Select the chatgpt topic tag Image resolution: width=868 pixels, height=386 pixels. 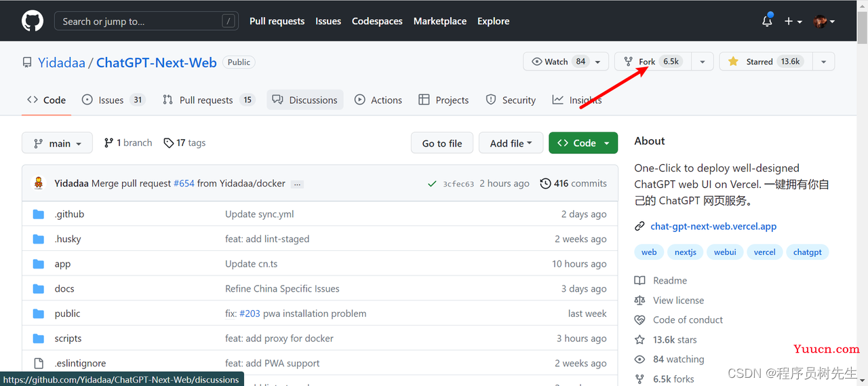pyautogui.click(x=808, y=252)
